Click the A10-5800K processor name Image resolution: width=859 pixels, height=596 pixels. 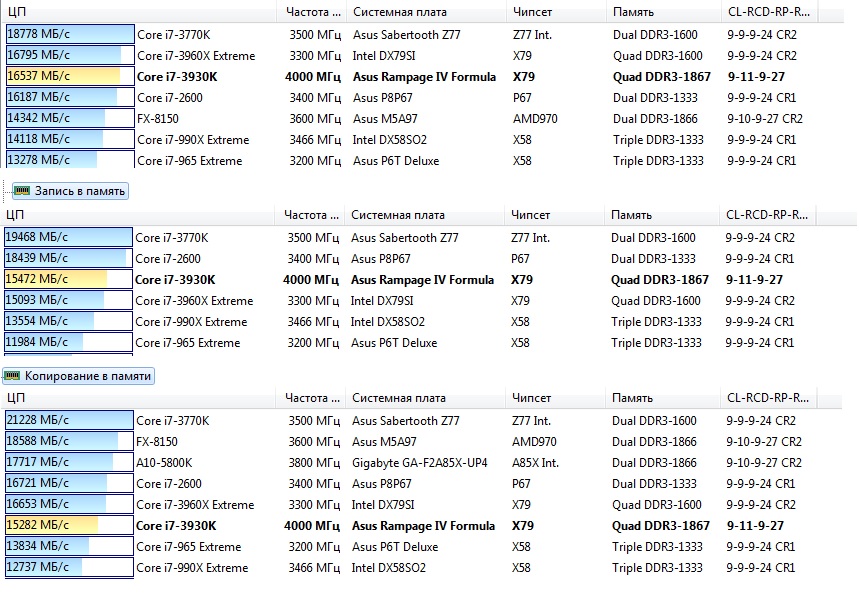coord(164,463)
